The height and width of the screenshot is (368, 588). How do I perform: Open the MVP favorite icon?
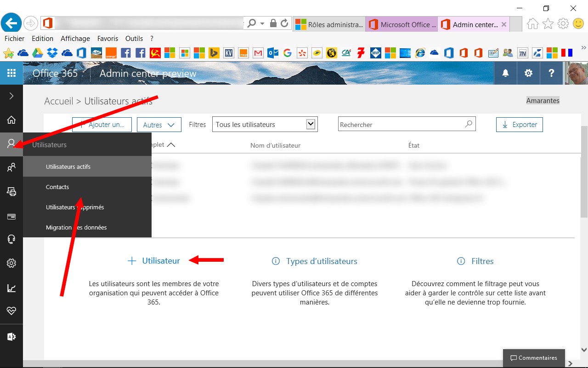(376, 53)
